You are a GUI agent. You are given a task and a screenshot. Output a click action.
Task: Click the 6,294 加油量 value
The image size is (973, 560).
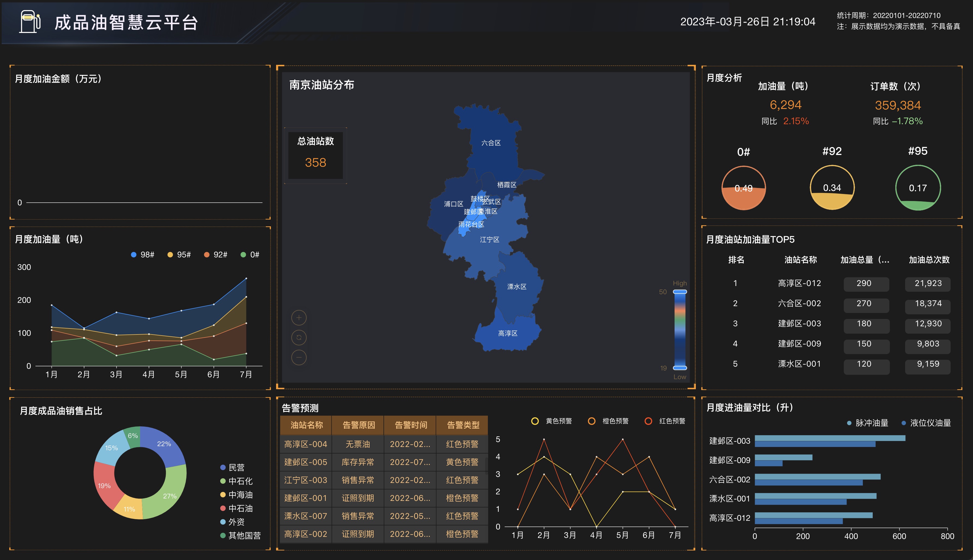click(786, 105)
